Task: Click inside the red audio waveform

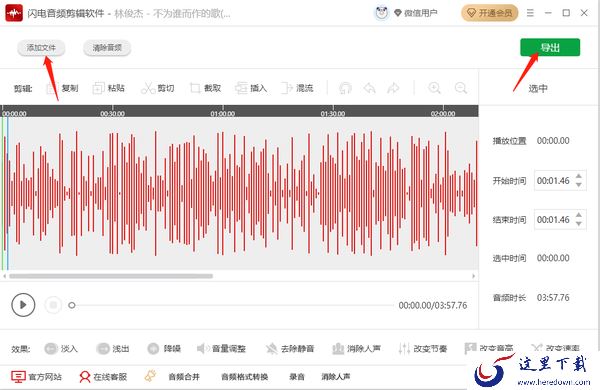Action: tap(241, 193)
